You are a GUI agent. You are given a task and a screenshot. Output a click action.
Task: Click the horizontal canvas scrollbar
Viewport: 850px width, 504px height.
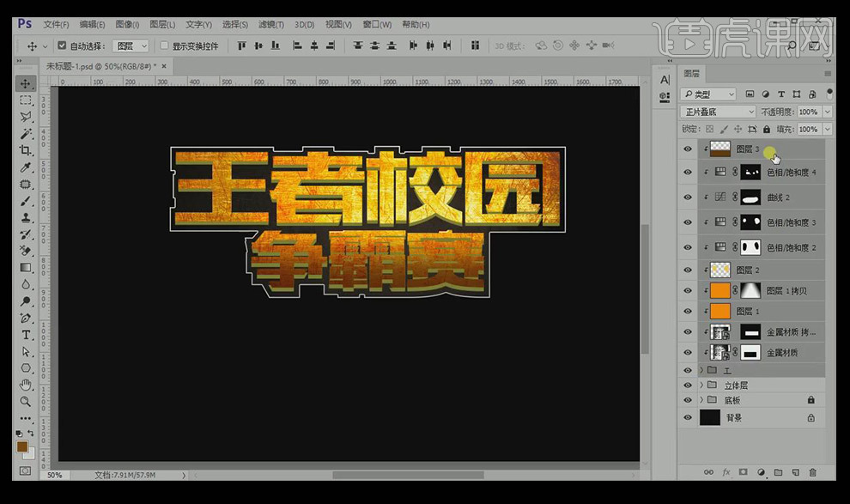pos(408,476)
